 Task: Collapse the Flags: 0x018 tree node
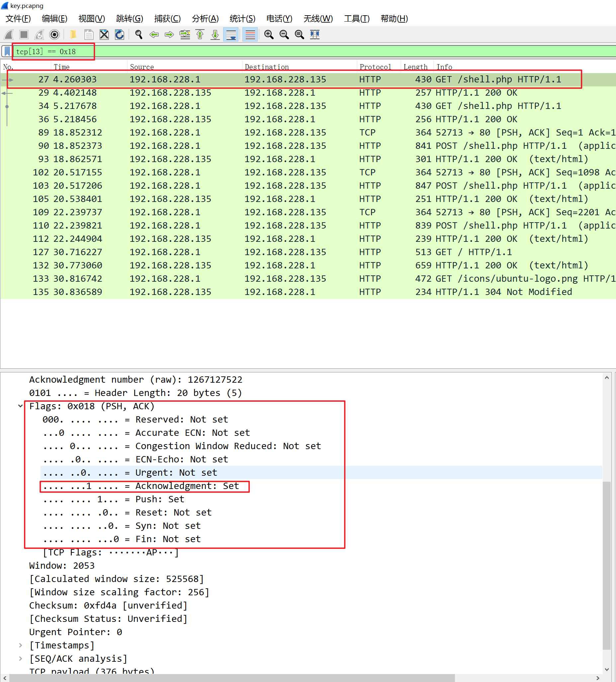click(20, 406)
